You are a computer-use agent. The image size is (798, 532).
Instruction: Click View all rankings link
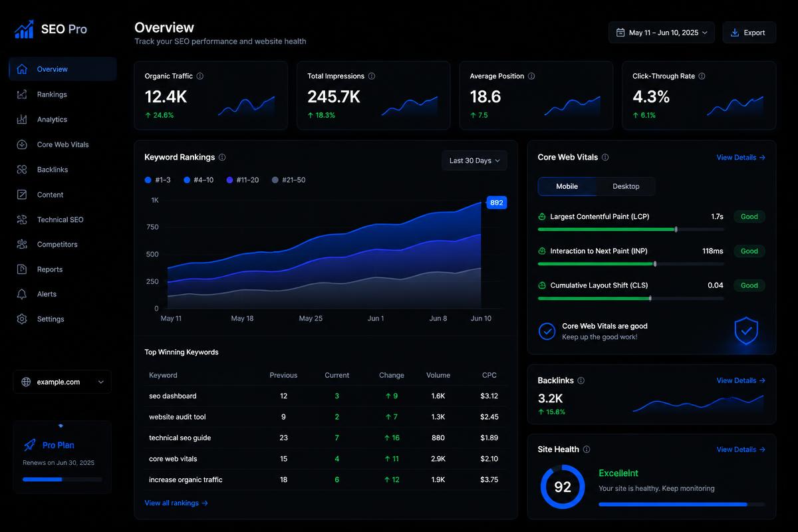176,503
